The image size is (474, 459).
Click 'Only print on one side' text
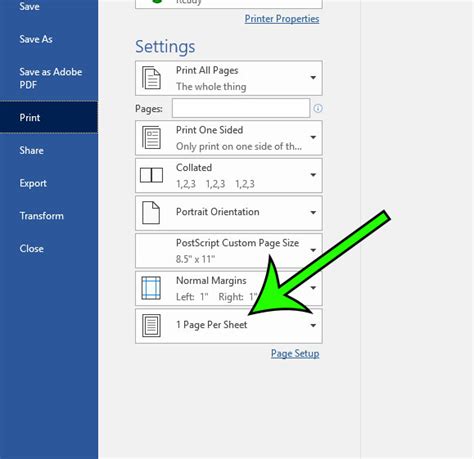(x=239, y=146)
